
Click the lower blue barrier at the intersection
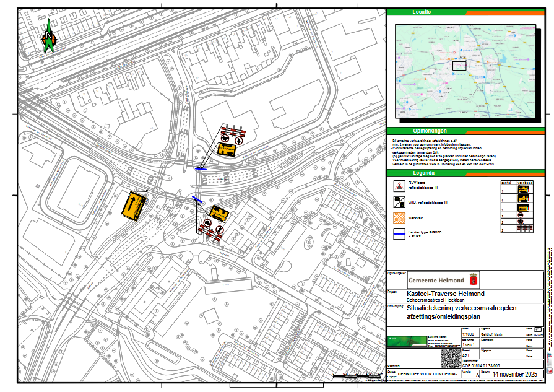(x=197, y=199)
